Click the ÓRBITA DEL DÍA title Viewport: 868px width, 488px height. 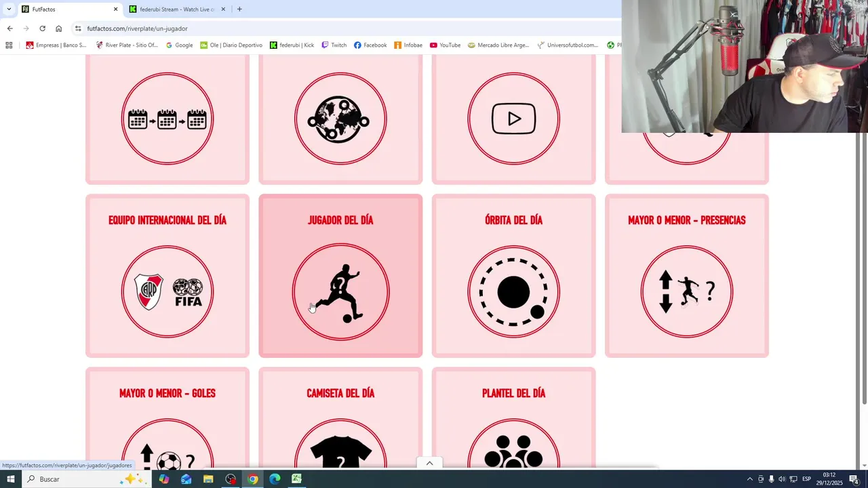(513, 220)
